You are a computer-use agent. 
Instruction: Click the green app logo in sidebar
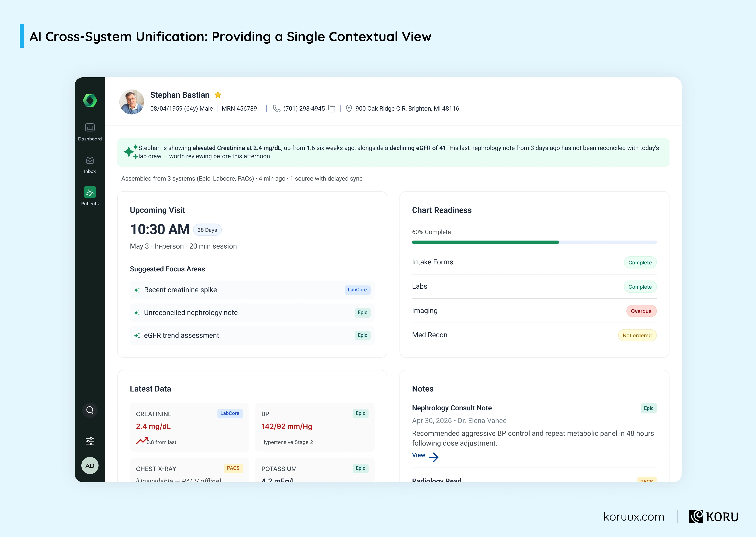click(90, 101)
